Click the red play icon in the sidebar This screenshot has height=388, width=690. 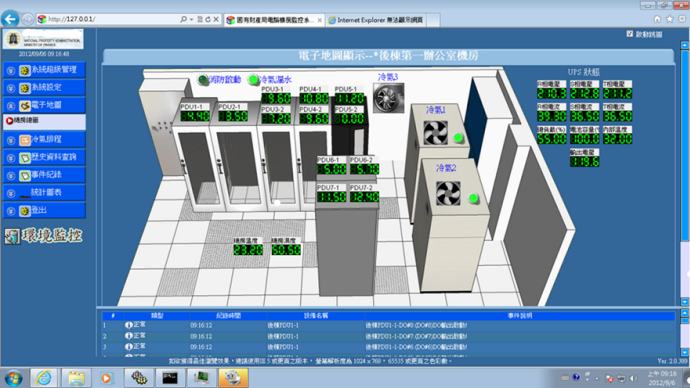(x=9, y=121)
